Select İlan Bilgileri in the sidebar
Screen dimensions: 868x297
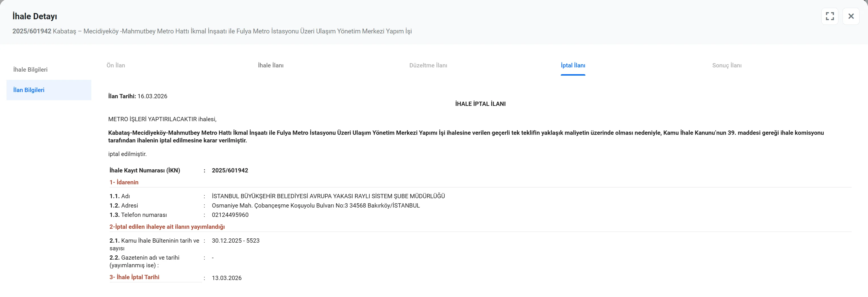[x=29, y=90]
